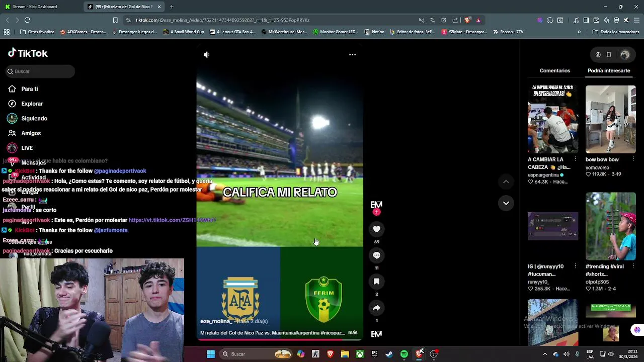Close the TikTok browser tab

coord(159,7)
